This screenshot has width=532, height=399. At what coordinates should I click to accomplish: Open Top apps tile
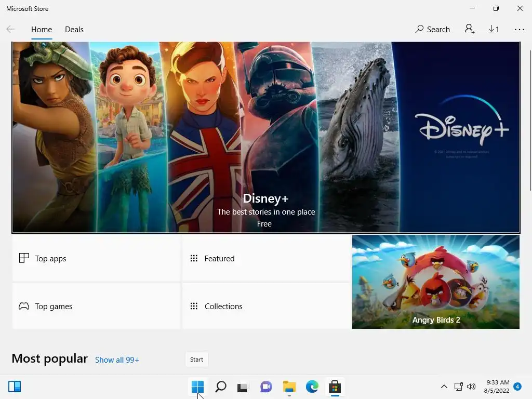click(x=96, y=258)
